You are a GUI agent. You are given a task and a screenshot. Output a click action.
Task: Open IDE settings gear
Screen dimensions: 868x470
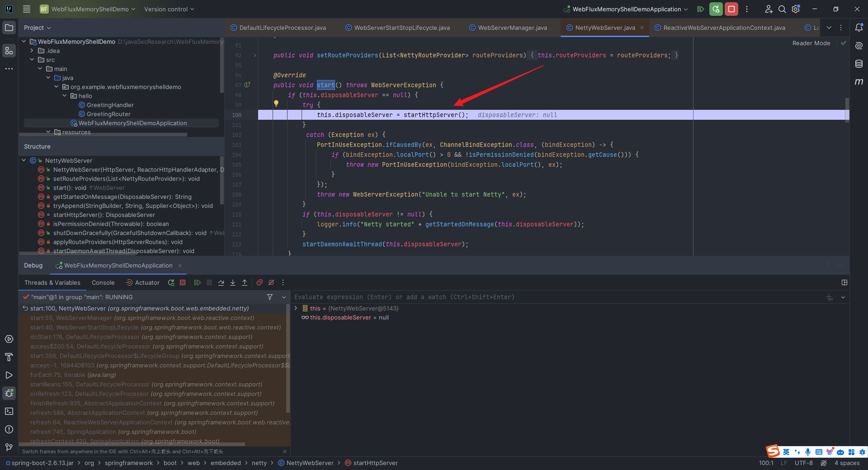[796, 9]
